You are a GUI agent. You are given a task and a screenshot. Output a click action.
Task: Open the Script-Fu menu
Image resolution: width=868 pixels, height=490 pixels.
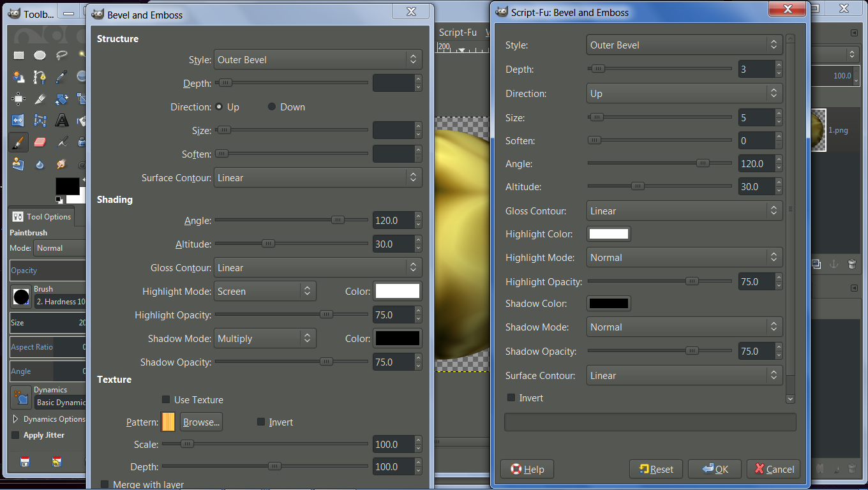click(x=458, y=32)
